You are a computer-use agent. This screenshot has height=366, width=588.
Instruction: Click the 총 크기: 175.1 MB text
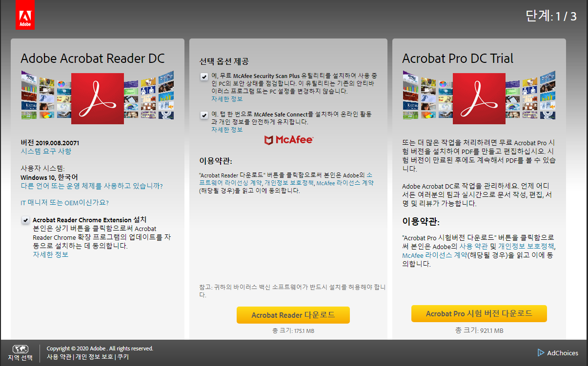click(x=293, y=331)
